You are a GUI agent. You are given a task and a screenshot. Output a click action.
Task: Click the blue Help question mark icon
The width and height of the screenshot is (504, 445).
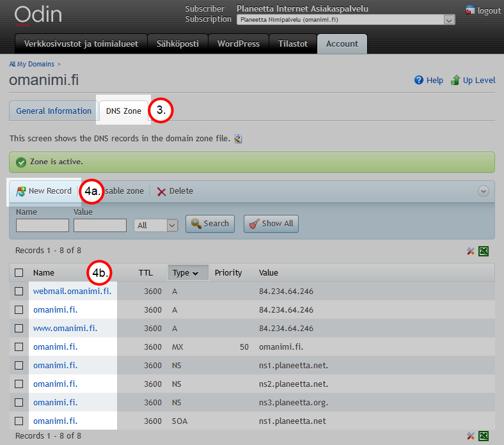[418, 80]
